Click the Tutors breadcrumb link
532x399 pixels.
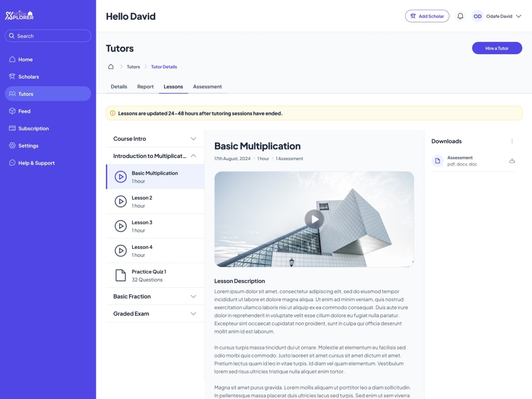point(134,67)
